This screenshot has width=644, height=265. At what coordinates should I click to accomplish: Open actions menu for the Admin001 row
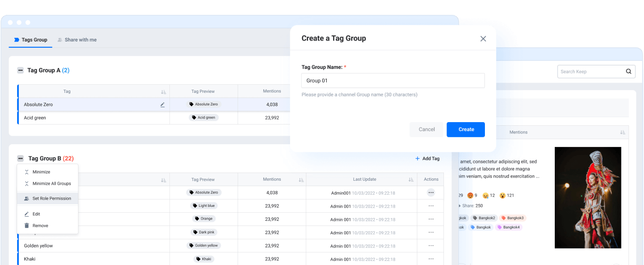pos(431,192)
